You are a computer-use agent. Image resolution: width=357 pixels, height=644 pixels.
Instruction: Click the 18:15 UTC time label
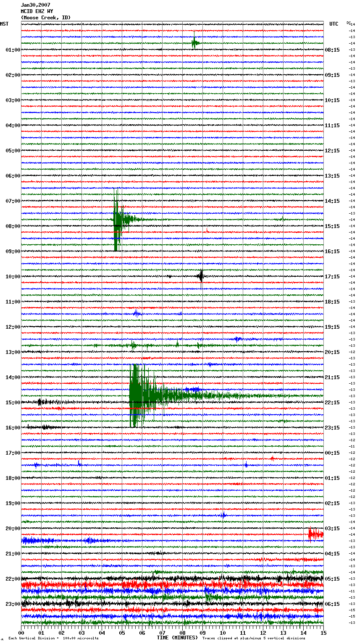pyautogui.click(x=332, y=302)
